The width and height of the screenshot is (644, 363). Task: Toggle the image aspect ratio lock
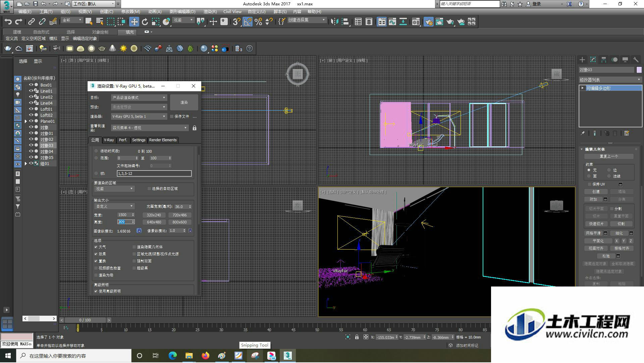point(139,231)
